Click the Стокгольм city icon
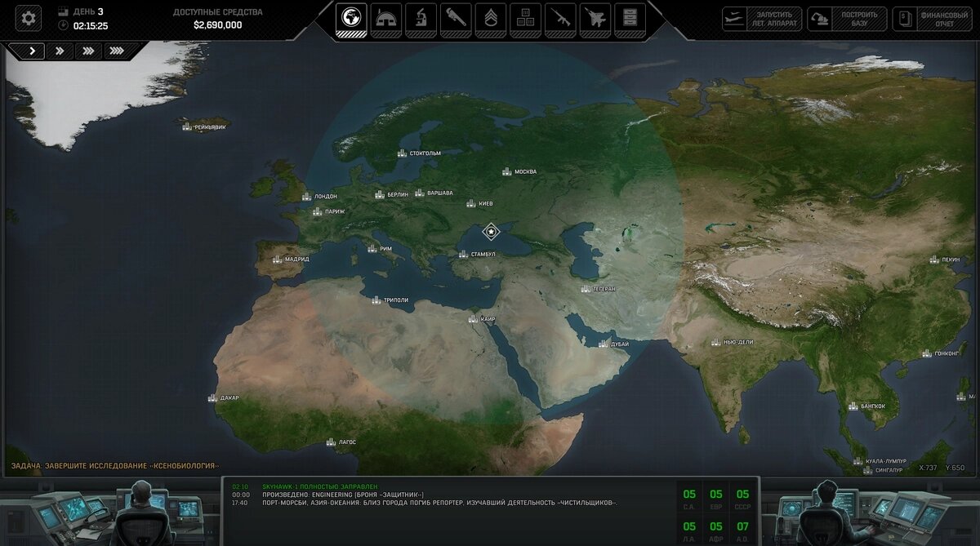Screen dimensions: 980x546 [x=402, y=153]
